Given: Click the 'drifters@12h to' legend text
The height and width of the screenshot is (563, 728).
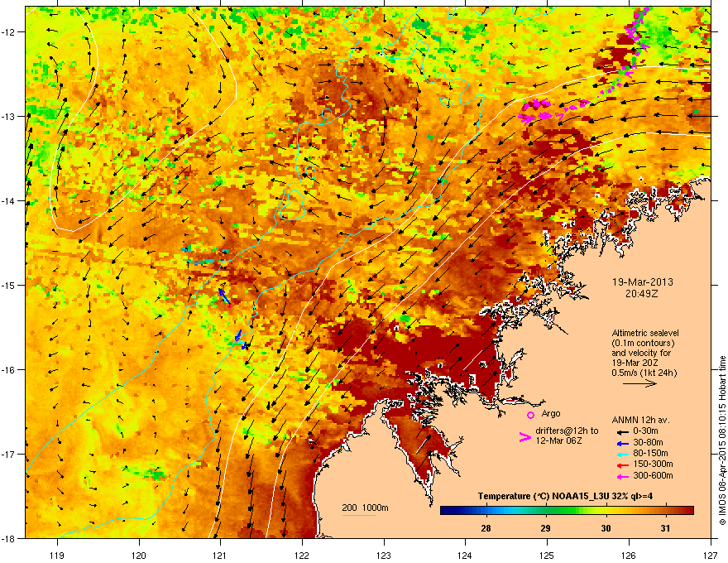Looking at the screenshot, I should click(x=567, y=431).
